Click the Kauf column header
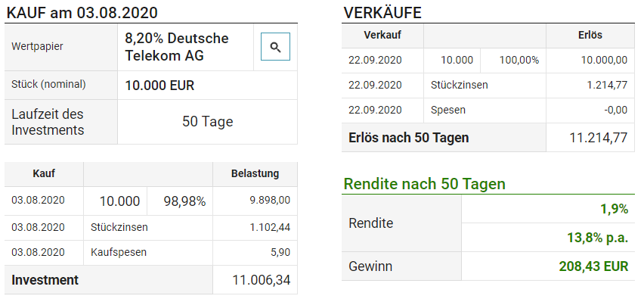This screenshot has width=644, height=299. point(44,174)
